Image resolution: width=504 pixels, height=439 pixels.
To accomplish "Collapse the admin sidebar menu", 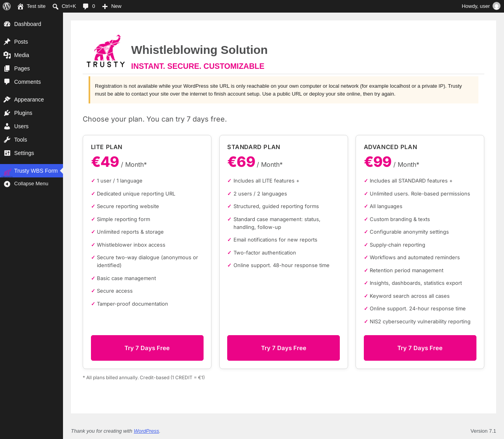I will [31, 184].
